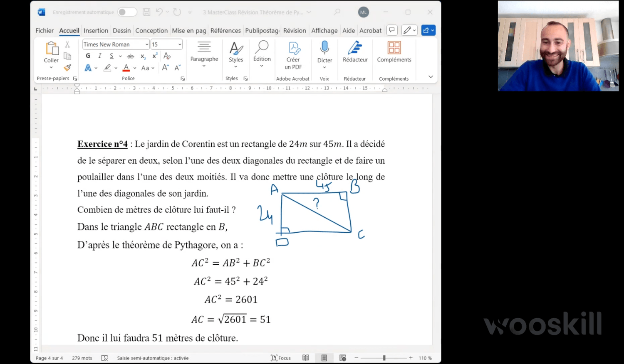The width and height of the screenshot is (624, 364).
Task: Switch to the Références tab
Action: pos(225,30)
